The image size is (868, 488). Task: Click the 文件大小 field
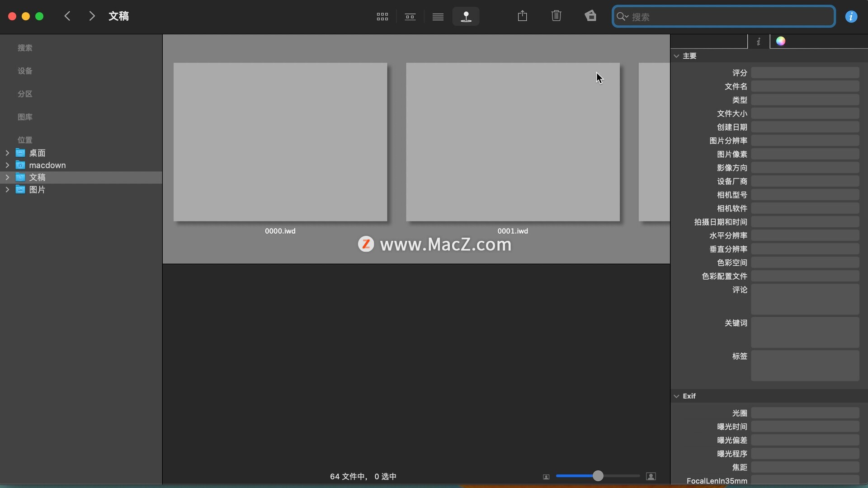tap(805, 113)
